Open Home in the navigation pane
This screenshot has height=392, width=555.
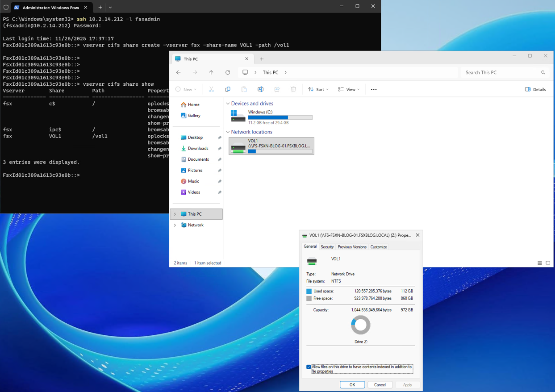pyautogui.click(x=194, y=104)
